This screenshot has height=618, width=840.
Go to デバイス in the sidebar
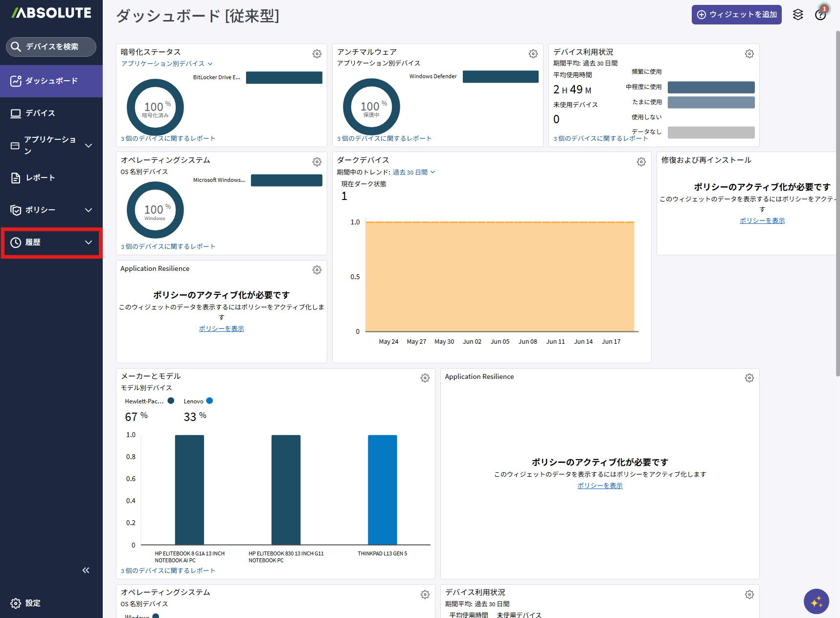click(x=51, y=113)
